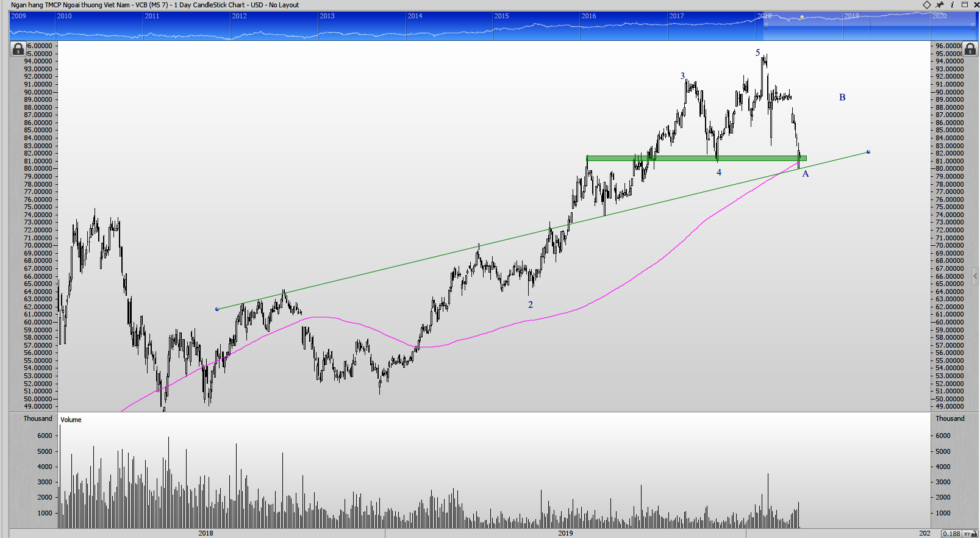Grab the right handle of navigator range
The image size is (980, 538).
tap(973, 26)
